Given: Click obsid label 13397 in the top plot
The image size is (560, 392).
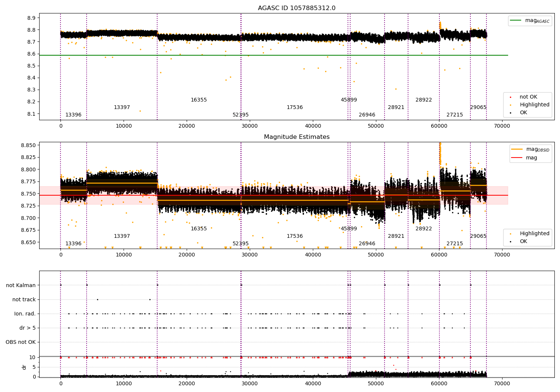Looking at the screenshot, I should [122, 108].
